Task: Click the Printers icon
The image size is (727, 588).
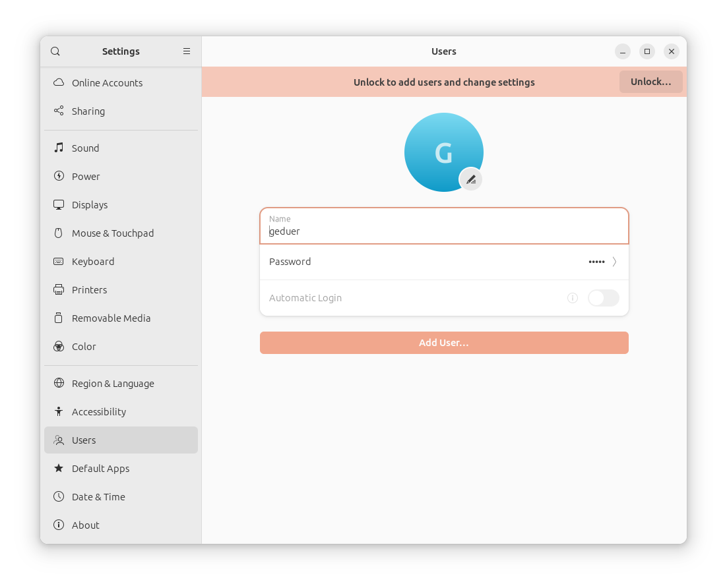Action: (59, 289)
